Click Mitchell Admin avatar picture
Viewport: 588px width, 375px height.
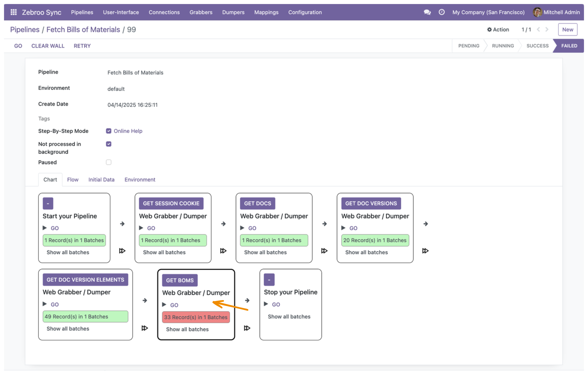537,12
